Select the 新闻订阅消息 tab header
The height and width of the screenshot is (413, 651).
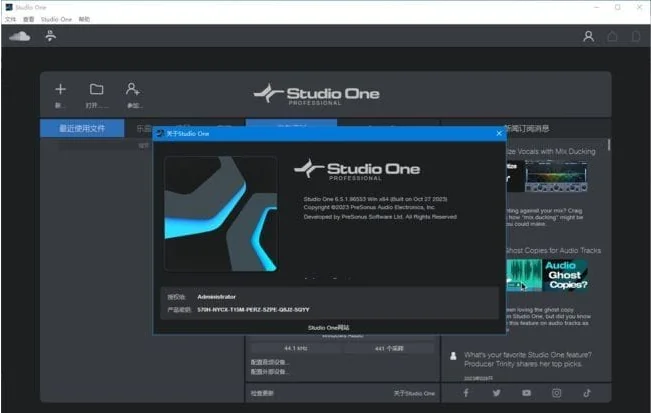click(526, 128)
